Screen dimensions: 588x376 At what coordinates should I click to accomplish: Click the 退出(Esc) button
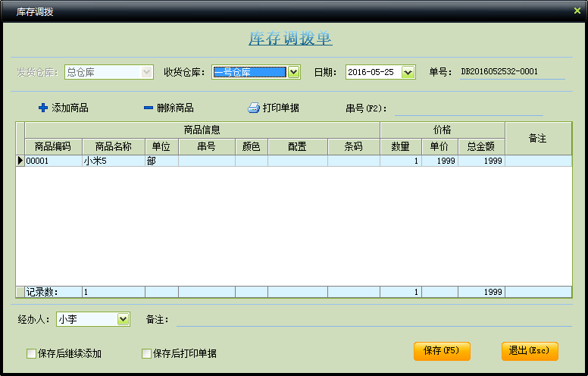530,351
